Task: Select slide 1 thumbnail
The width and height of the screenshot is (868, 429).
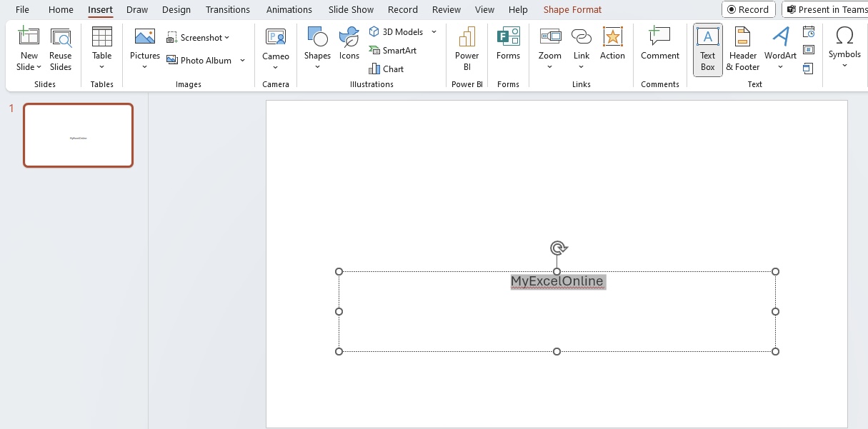Action: click(x=79, y=136)
